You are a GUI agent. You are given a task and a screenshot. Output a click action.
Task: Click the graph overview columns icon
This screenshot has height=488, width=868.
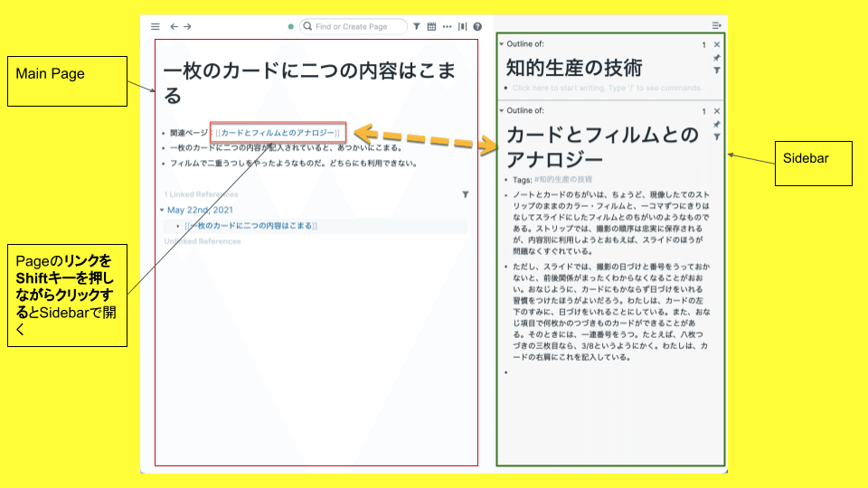462,26
